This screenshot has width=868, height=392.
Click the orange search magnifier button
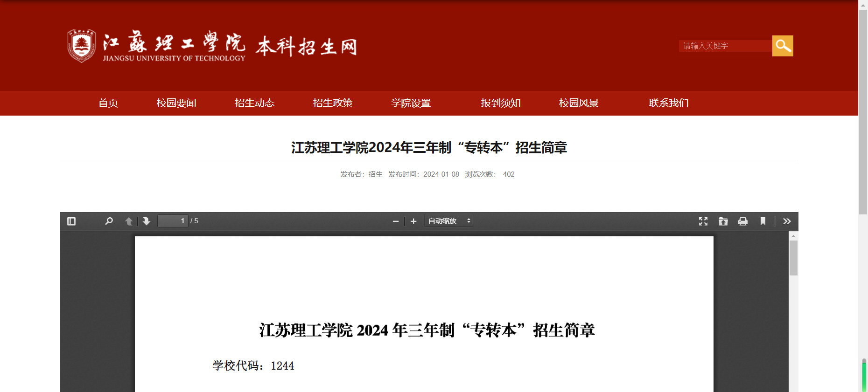(783, 46)
